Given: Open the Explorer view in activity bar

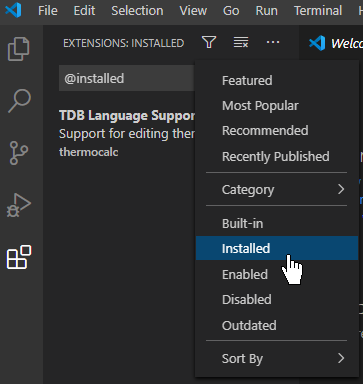Looking at the screenshot, I should coord(19,49).
